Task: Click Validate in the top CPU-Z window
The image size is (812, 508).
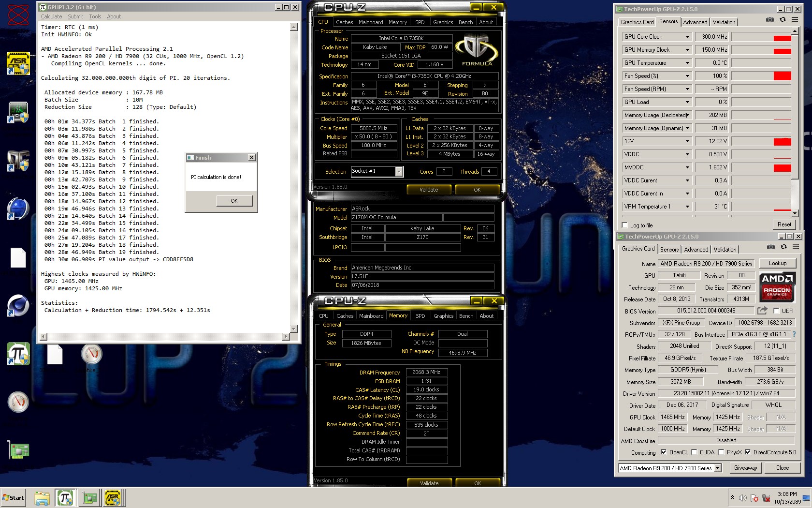Action: point(429,190)
